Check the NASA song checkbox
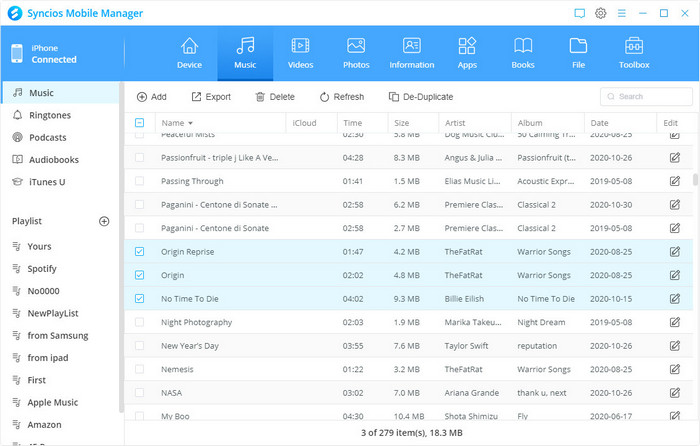Screen dimensions: 700x446 point(139,393)
